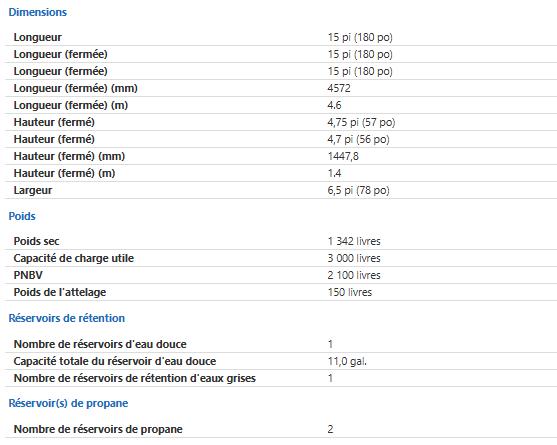Select the 11,0 gal. value

coord(347,361)
